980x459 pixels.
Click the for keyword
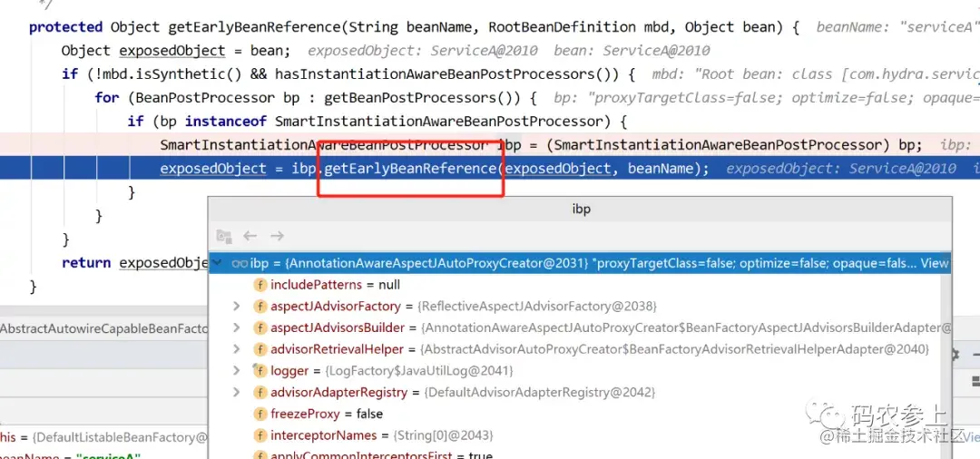(107, 98)
